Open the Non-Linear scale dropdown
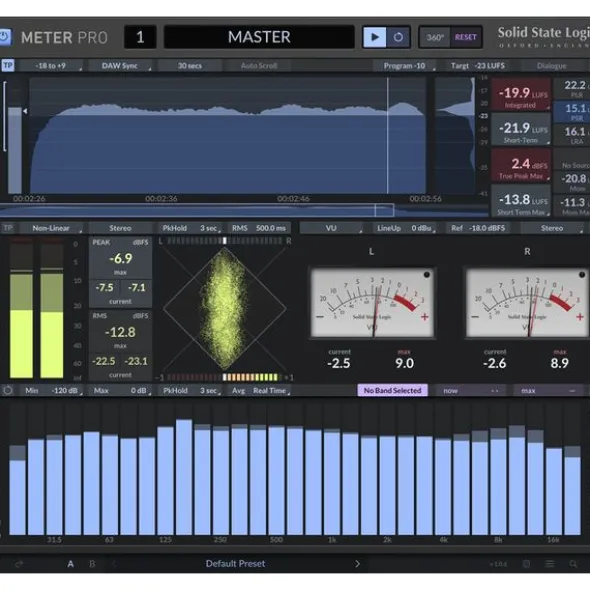This screenshot has width=590, height=591. 51,228
